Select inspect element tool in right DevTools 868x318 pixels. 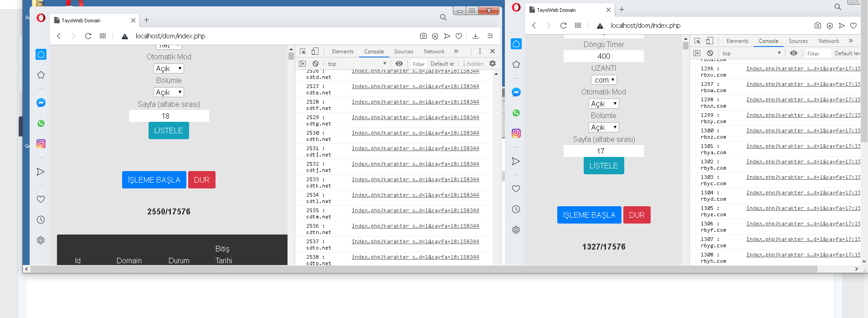click(x=697, y=41)
